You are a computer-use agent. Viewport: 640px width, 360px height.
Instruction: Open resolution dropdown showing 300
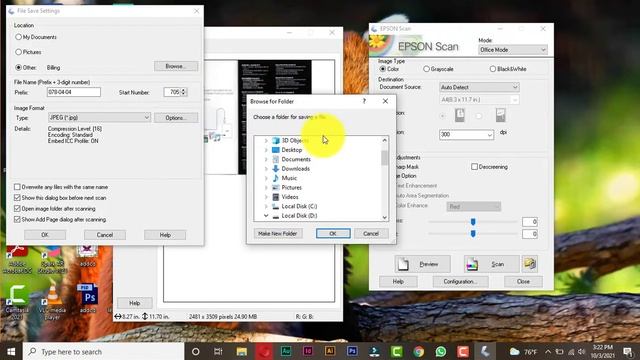click(466, 134)
